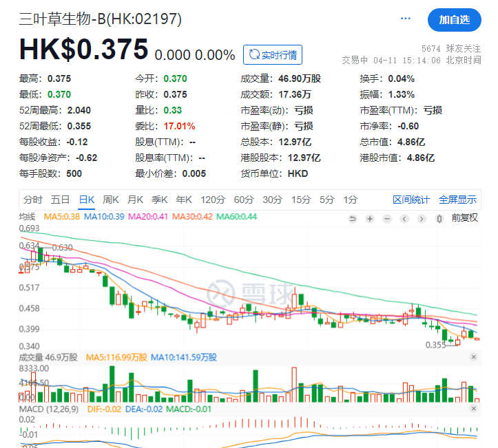
Task: Zoom in chart with plus icon
Action: (370, 219)
